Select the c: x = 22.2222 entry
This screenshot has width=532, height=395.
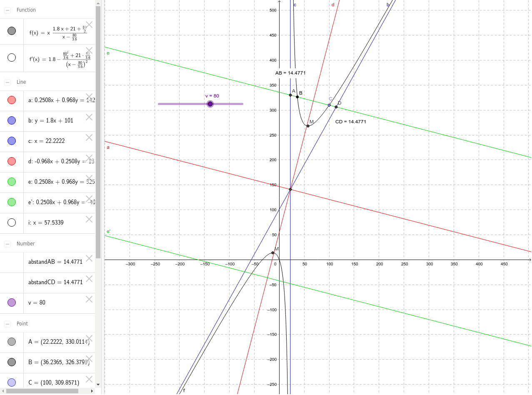click(x=46, y=141)
